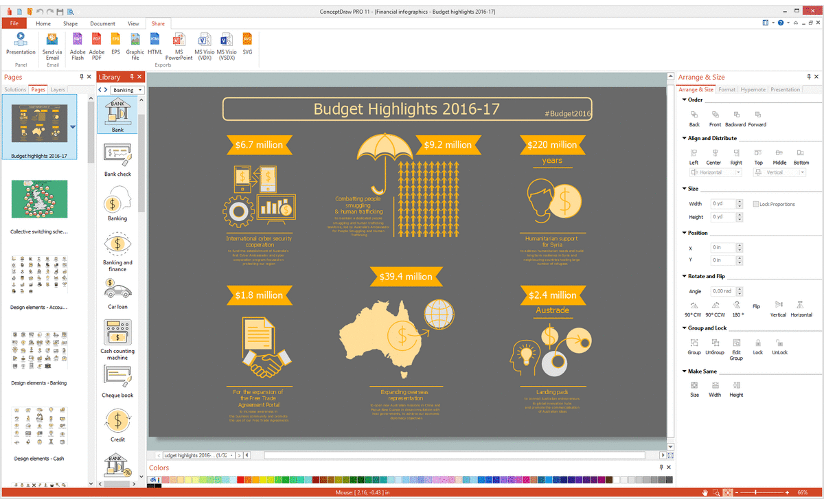Export to Adobe PDF
The width and height of the screenshot is (824, 504).
pyautogui.click(x=97, y=46)
